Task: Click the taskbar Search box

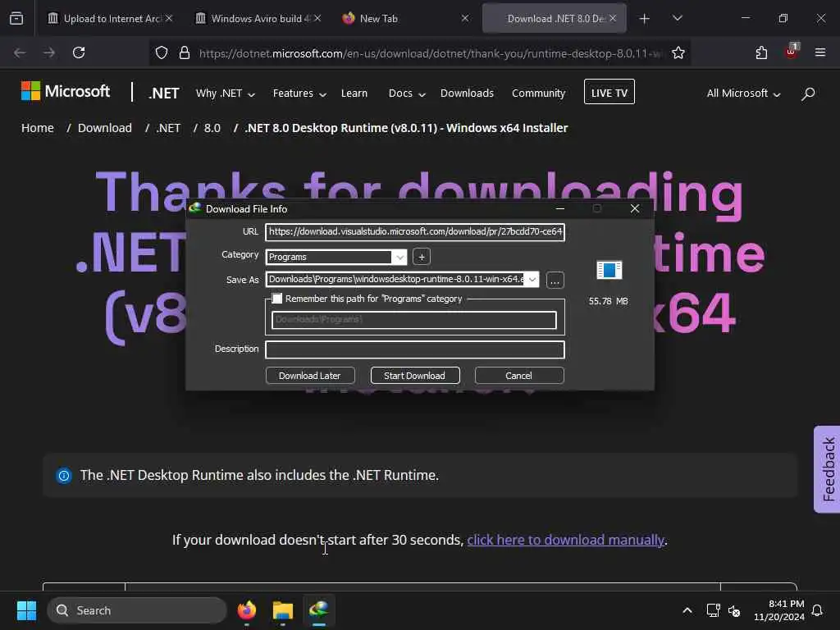Action: coord(138,610)
